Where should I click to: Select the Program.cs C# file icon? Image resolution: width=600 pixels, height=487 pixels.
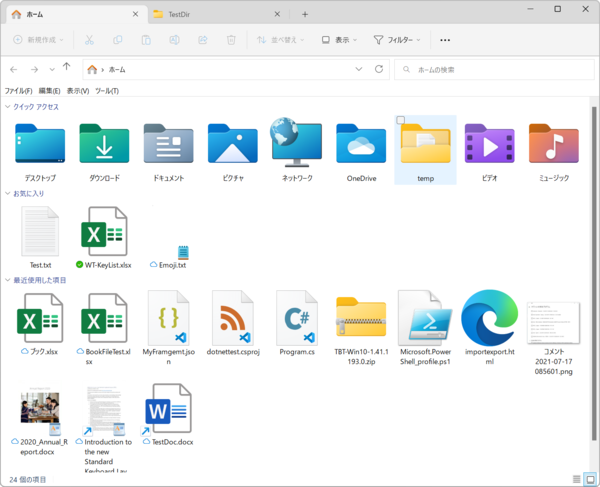pyautogui.click(x=297, y=319)
